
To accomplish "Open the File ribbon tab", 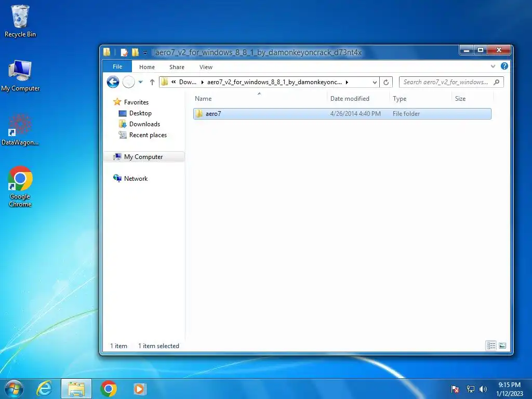I will (117, 66).
